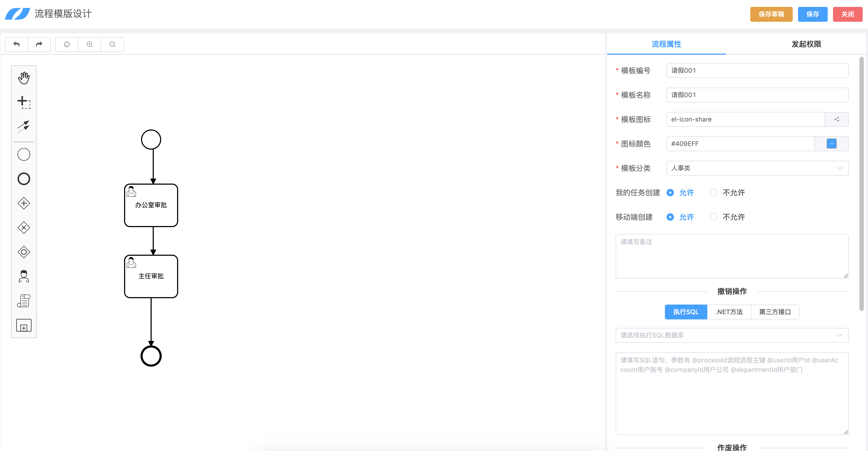Select the end event on canvas
The height and width of the screenshot is (451, 868).
pos(151,356)
